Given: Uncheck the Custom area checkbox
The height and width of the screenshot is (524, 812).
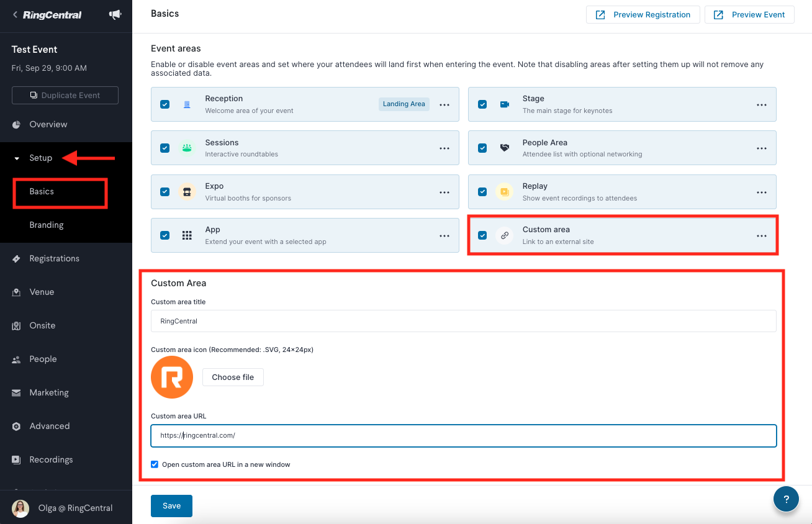Looking at the screenshot, I should [482, 235].
